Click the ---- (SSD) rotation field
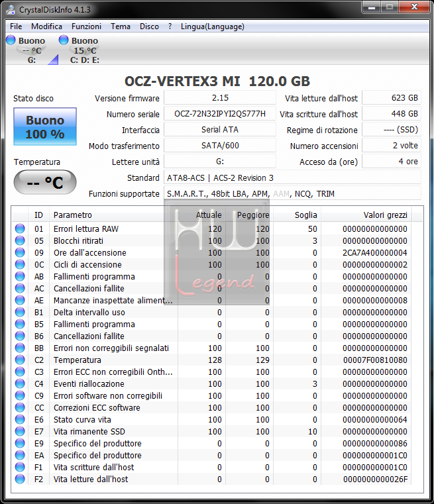The width and height of the screenshot is (434, 504). pyautogui.click(x=392, y=130)
